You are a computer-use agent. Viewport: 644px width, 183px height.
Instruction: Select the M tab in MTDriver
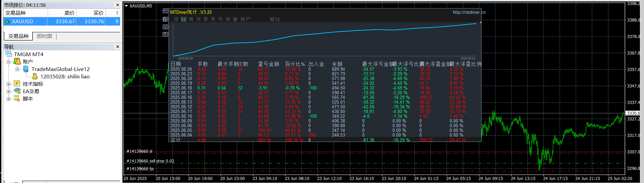pos(228,19)
